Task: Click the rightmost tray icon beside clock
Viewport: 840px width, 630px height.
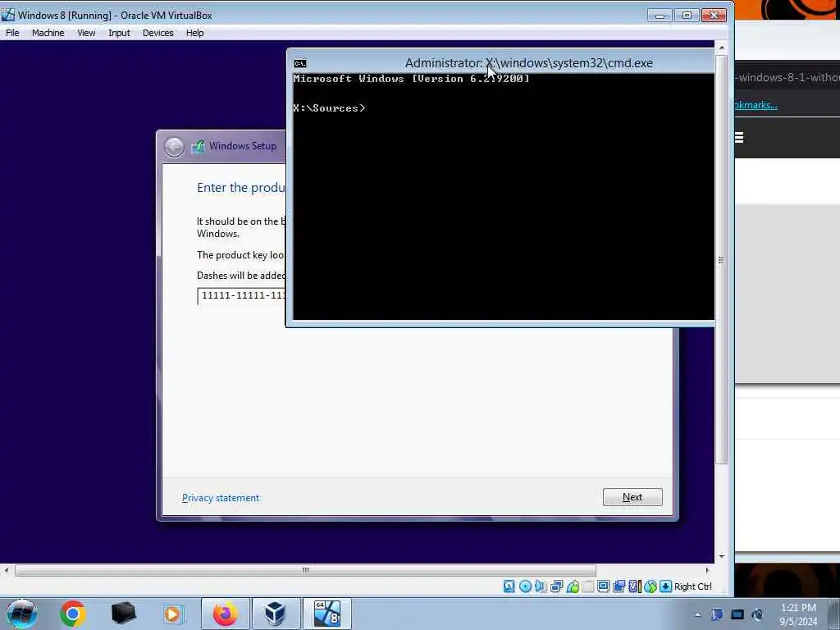Action: tap(757, 614)
